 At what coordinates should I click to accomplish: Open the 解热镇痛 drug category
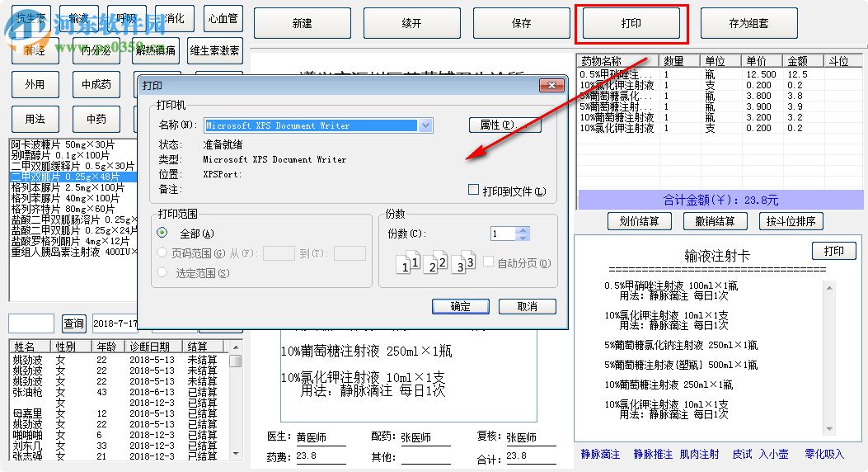156,50
